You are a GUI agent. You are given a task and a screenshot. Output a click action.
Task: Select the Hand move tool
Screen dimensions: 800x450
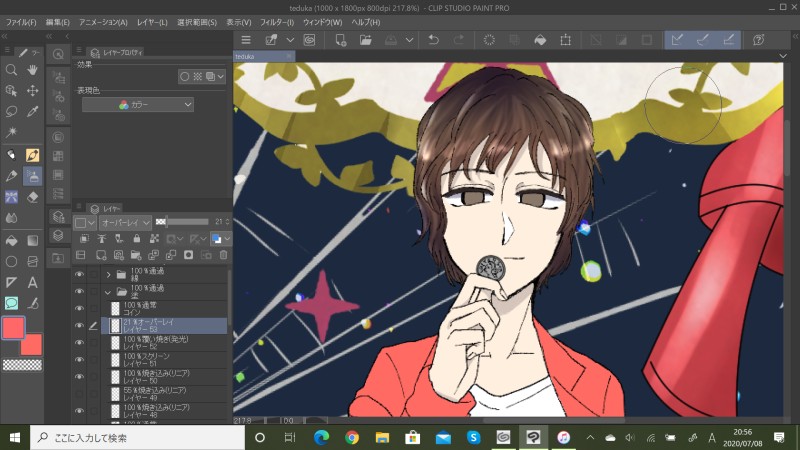click(x=32, y=70)
